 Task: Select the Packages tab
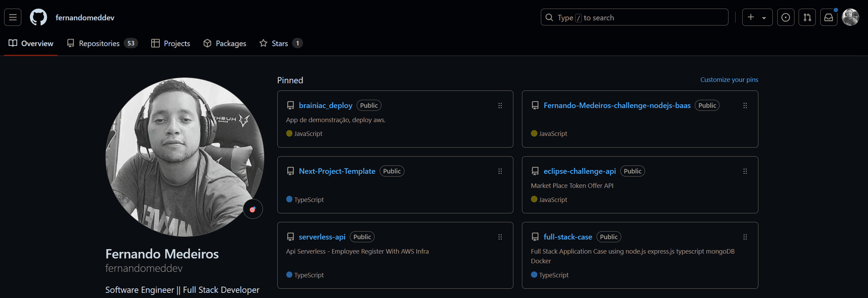point(225,43)
